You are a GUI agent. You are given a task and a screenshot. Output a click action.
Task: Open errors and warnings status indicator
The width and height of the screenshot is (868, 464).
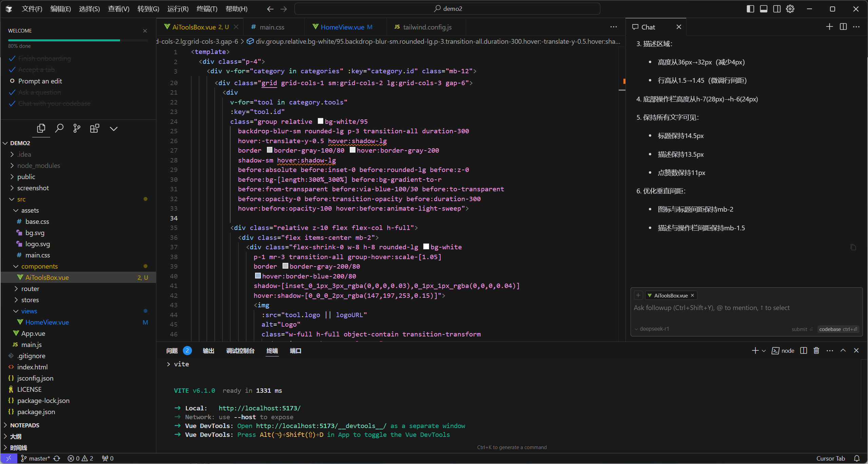coord(80,458)
